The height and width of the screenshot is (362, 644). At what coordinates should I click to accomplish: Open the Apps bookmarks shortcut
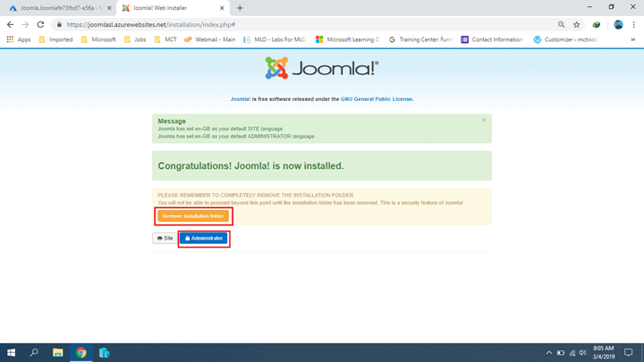(x=19, y=39)
